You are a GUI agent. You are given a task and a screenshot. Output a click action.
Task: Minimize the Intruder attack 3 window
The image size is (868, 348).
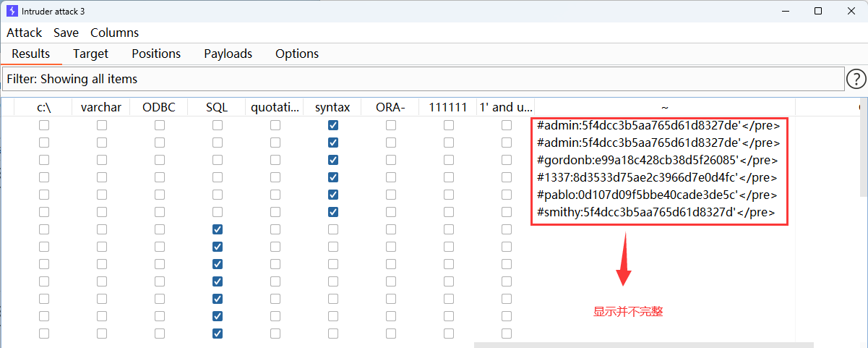(x=785, y=11)
